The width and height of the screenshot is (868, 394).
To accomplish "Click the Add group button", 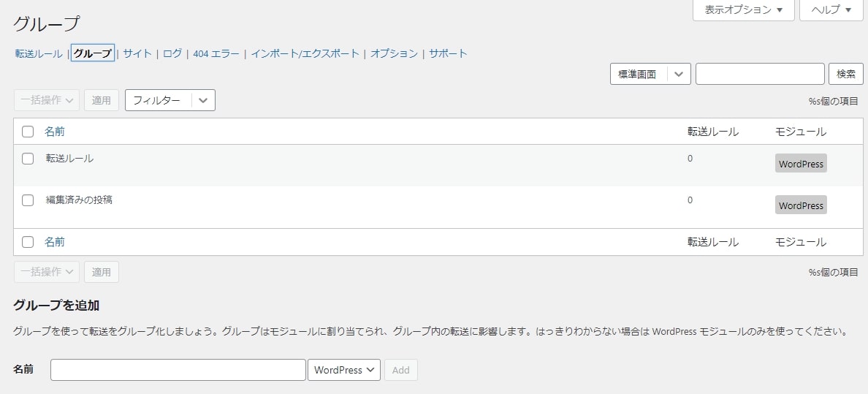I will [x=401, y=370].
